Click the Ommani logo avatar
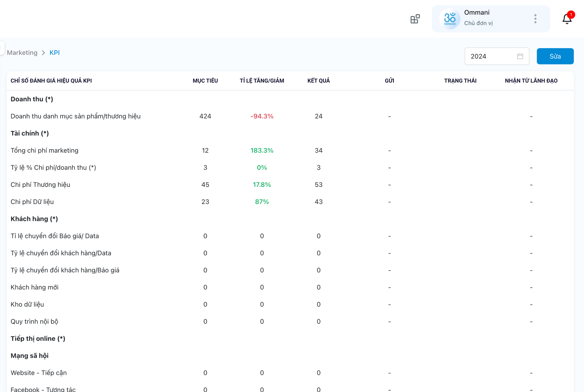This screenshot has height=392, width=584. pos(450,19)
